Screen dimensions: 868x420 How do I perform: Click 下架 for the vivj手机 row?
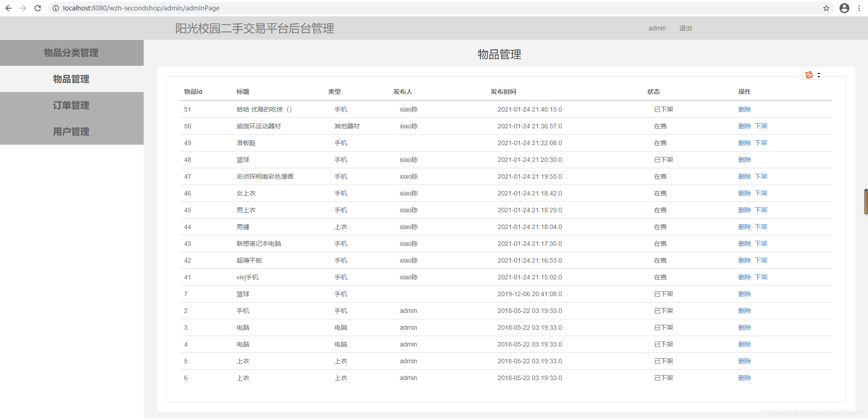(761, 277)
